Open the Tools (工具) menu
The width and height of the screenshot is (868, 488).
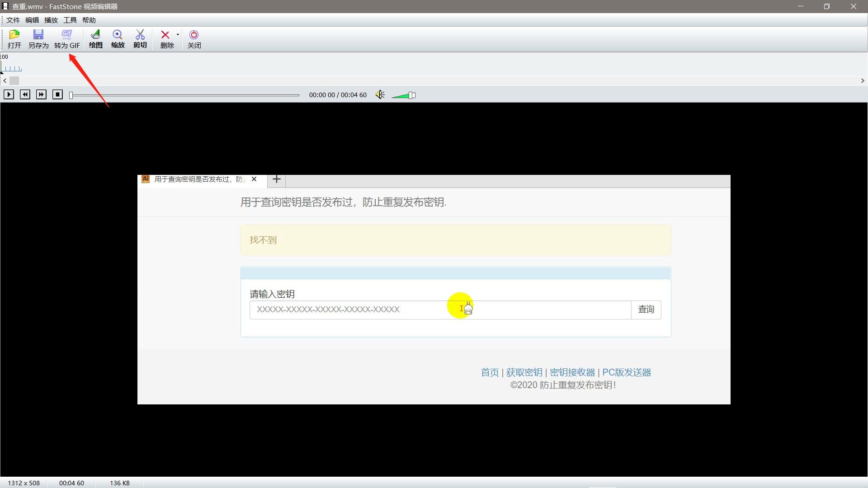(x=70, y=20)
